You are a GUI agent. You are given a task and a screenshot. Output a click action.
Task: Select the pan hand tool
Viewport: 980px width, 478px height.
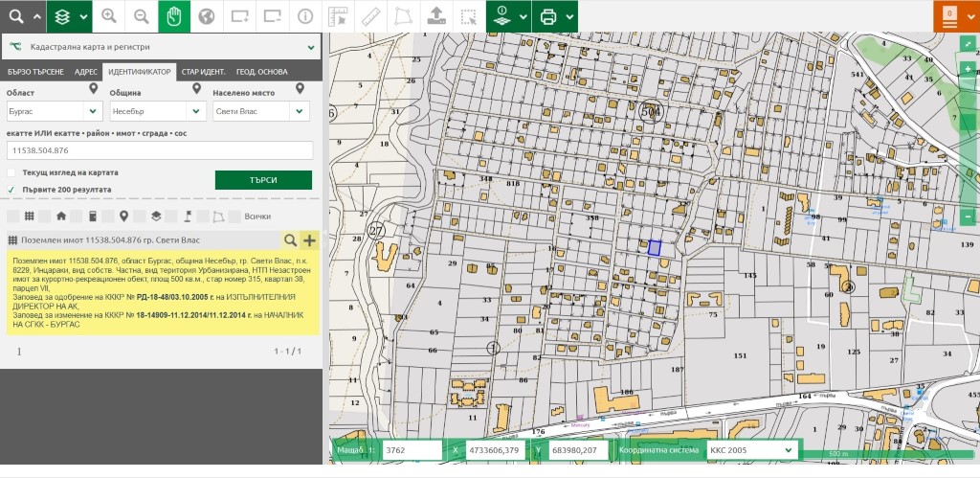[x=173, y=16]
